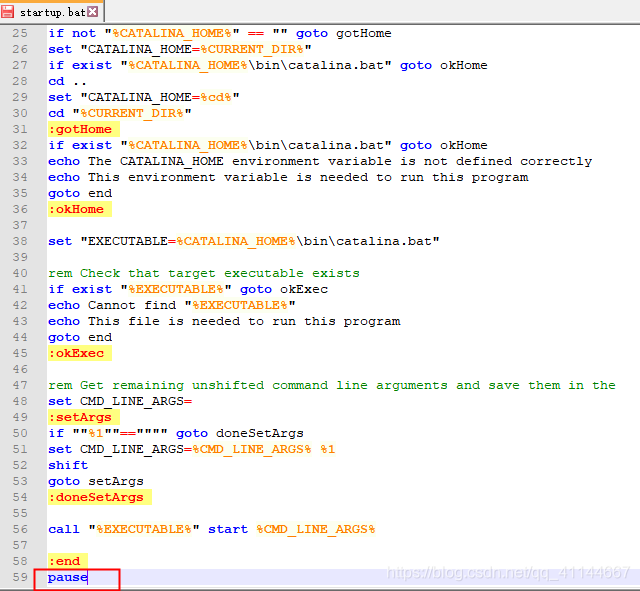Click 'goto okHome' on line 27

(x=444, y=65)
